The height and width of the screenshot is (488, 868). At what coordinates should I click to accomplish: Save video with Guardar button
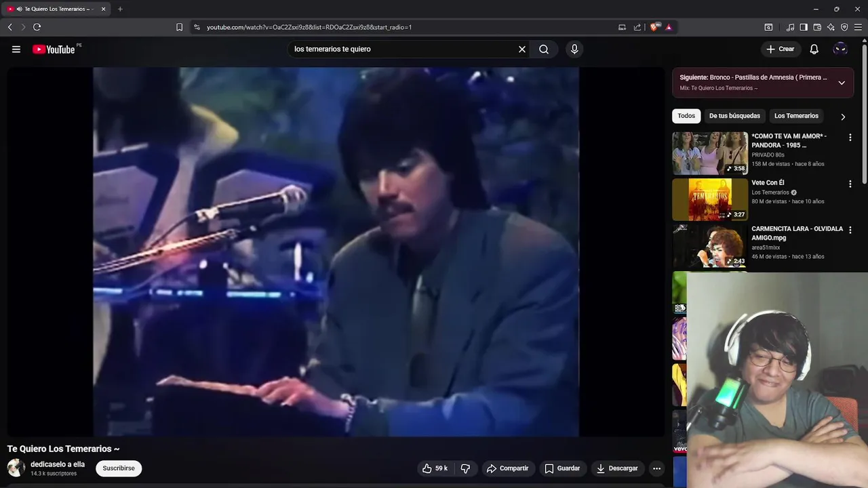(562, 468)
